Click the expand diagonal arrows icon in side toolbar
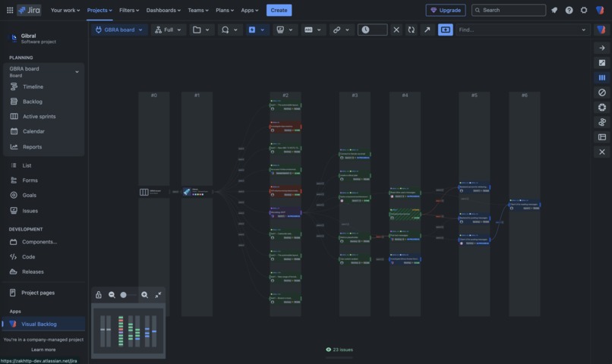The image size is (612, 364). point(602,63)
